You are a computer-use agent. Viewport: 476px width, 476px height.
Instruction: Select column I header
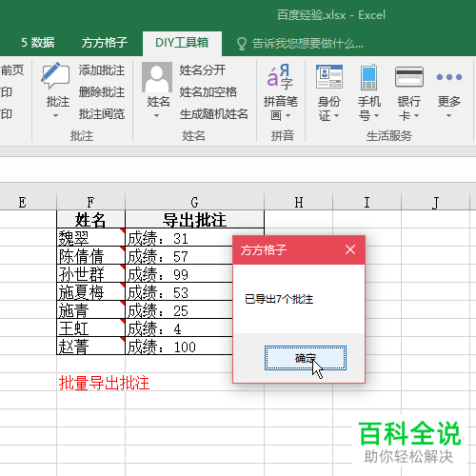pos(367,202)
